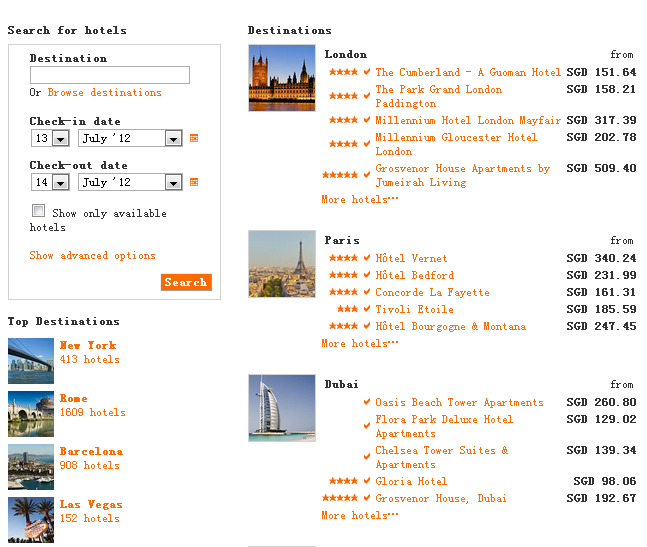Open the check-in month dropdown
Viewport: 647px width, 547px height.
pos(130,138)
